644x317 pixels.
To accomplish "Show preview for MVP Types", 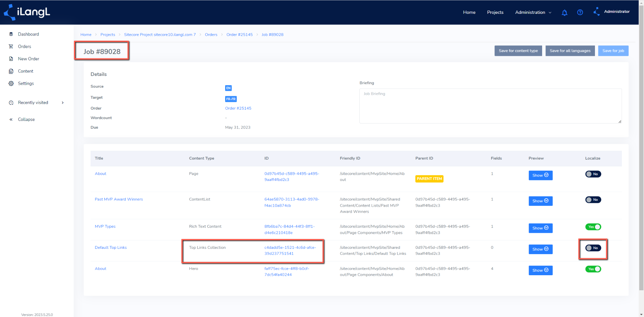I will pos(541,228).
